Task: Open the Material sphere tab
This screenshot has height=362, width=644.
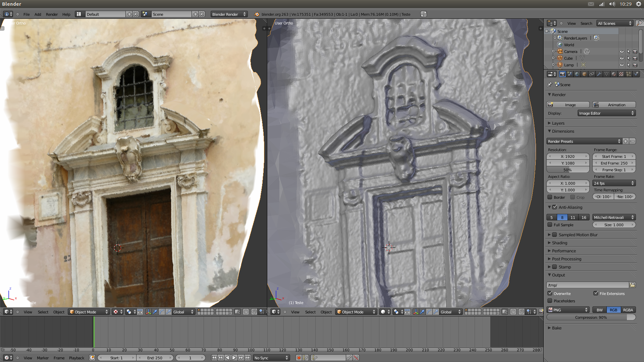Action: [x=614, y=74]
